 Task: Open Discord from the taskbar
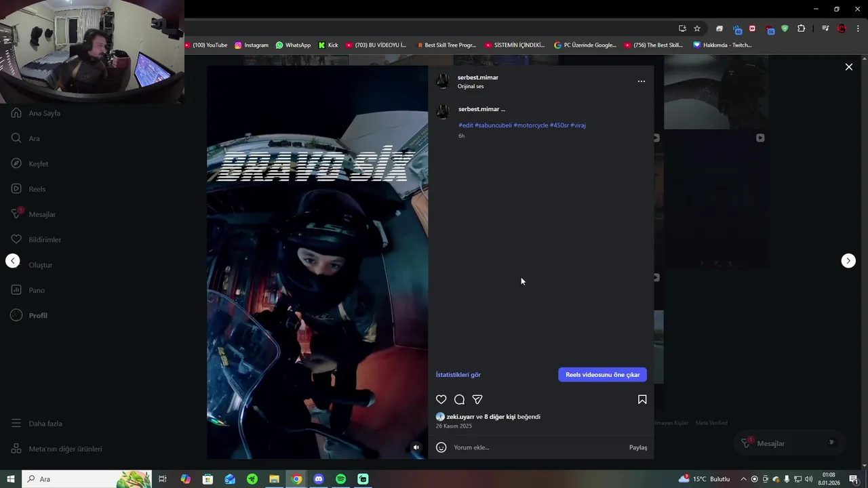(319, 479)
